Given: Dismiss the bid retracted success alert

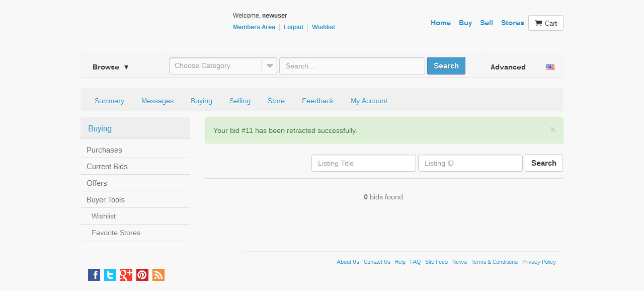Looking at the screenshot, I should pyautogui.click(x=552, y=130).
